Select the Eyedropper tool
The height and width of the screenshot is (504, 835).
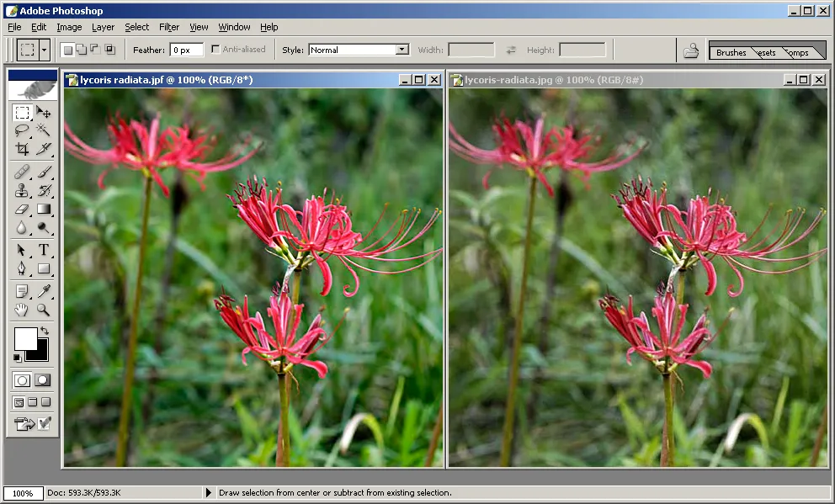pyautogui.click(x=44, y=291)
